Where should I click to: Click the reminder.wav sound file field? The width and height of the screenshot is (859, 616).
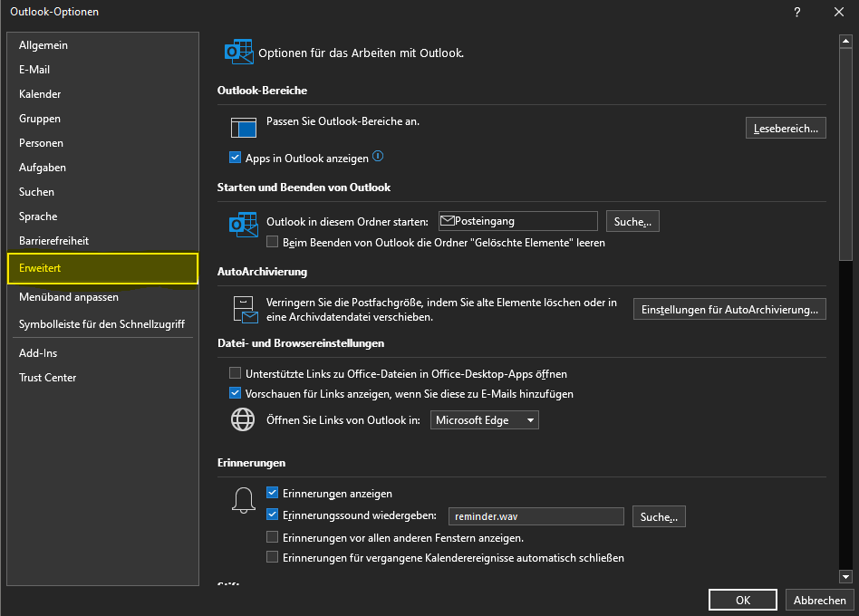click(536, 516)
